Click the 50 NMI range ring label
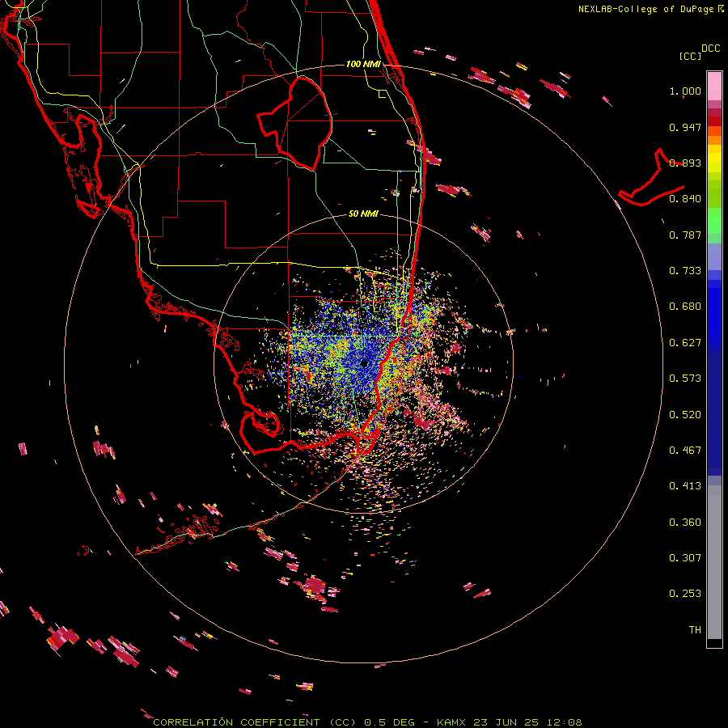 click(x=363, y=214)
